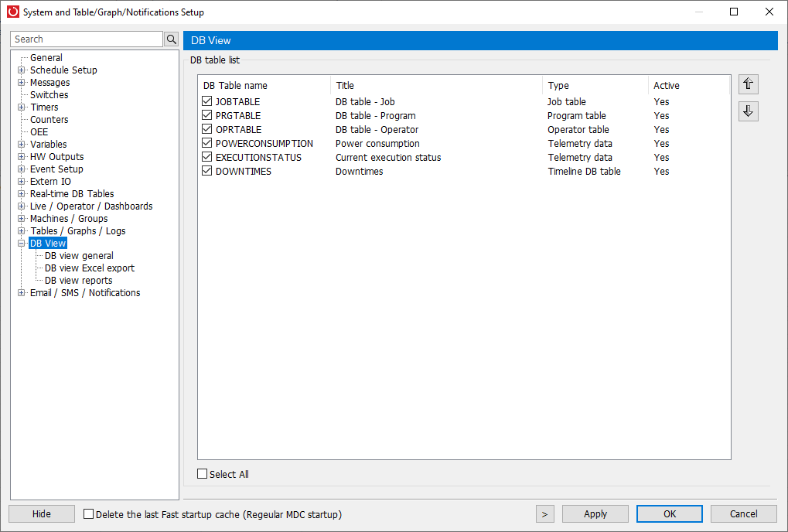Open DB view general page
The width and height of the screenshot is (788, 532).
click(79, 256)
